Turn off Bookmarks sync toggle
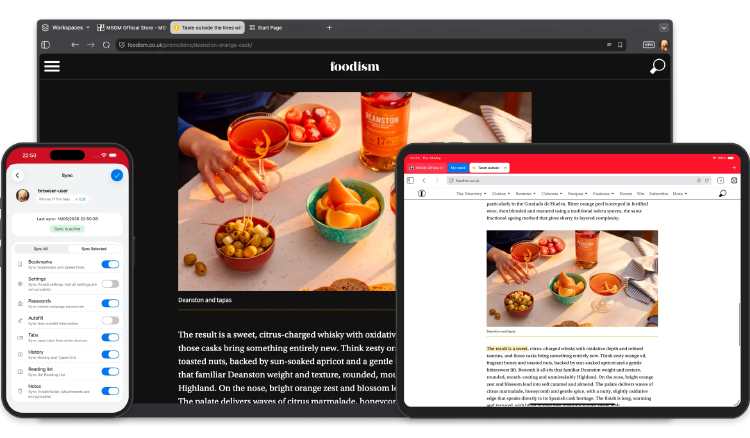Viewport: 750px width, 438px height. click(110, 264)
